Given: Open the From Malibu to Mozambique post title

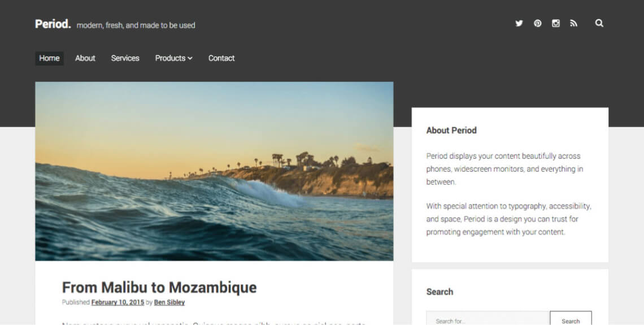Looking at the screenshot, I should click(159, 287).
